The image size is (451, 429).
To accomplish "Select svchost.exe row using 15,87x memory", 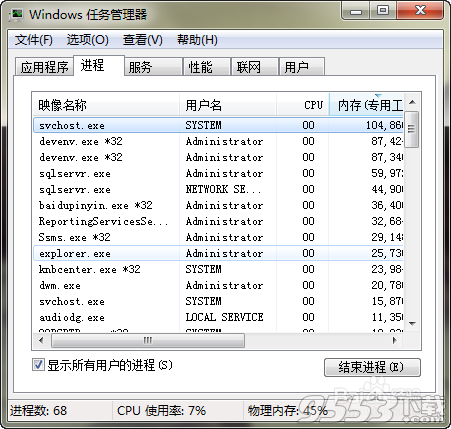I will pos(219,301).
